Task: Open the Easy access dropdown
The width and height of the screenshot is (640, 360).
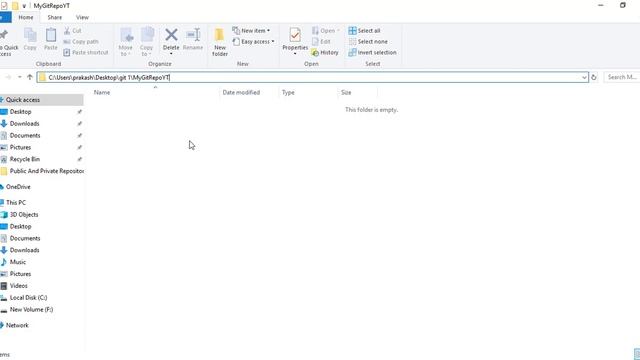Action: (253, 42)
